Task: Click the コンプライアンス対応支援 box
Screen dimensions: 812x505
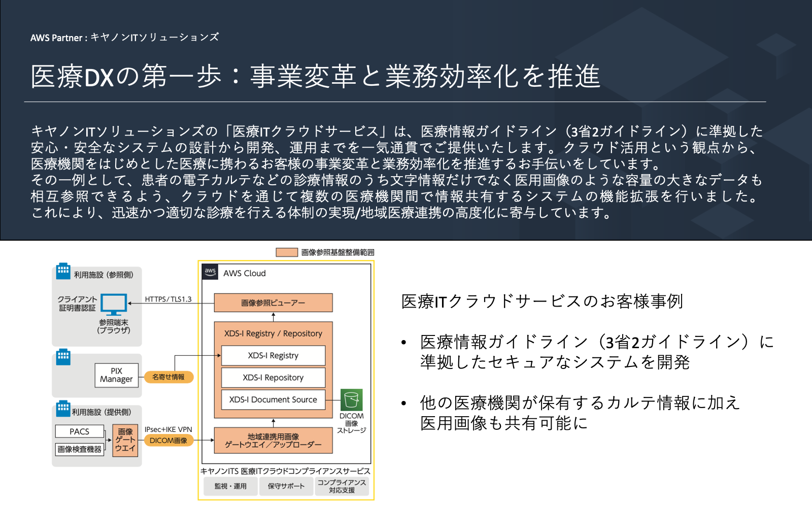Action: [x=342, y=486]
